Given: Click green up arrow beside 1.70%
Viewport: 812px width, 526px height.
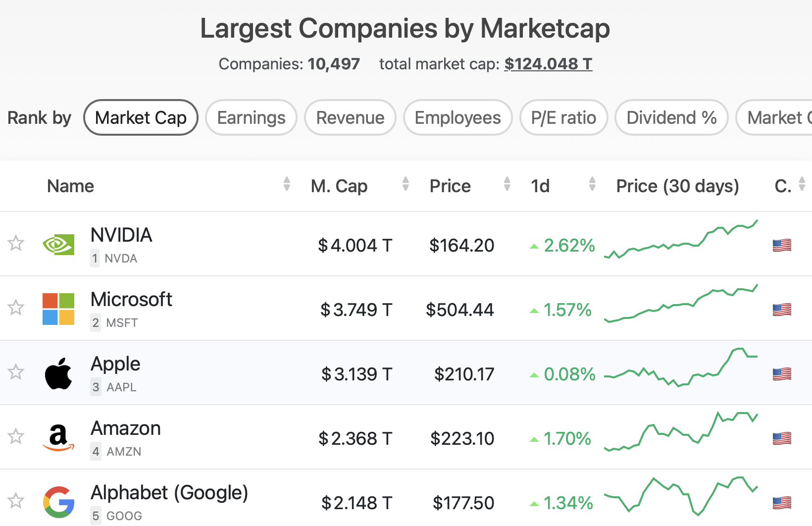Looking at the screenshot, I should point(534,439).
